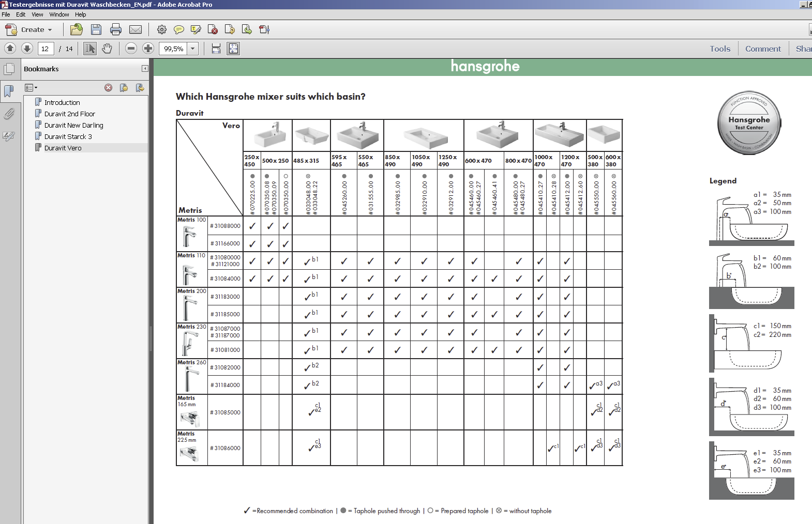Go to the next page arrow
Image resolution: width=812 pixels, height=524 pixels.
tap(27, 49)
